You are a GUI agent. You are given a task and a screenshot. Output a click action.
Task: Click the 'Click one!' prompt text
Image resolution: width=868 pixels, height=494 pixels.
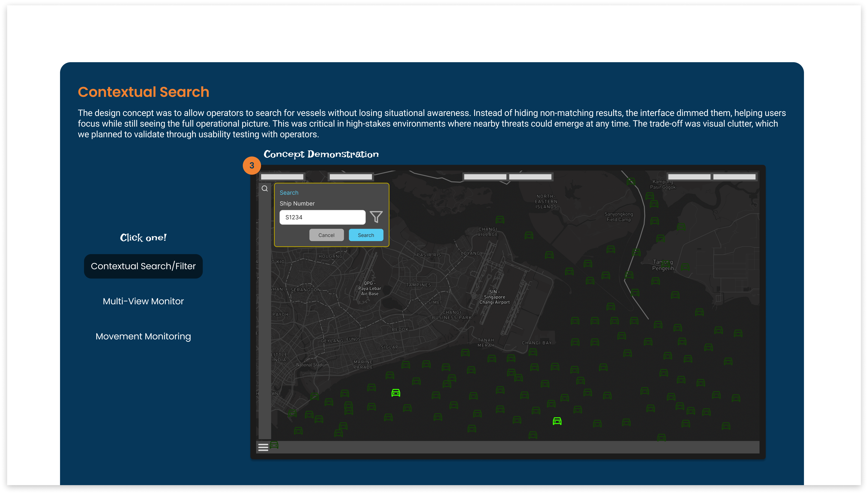click(143, 237)
